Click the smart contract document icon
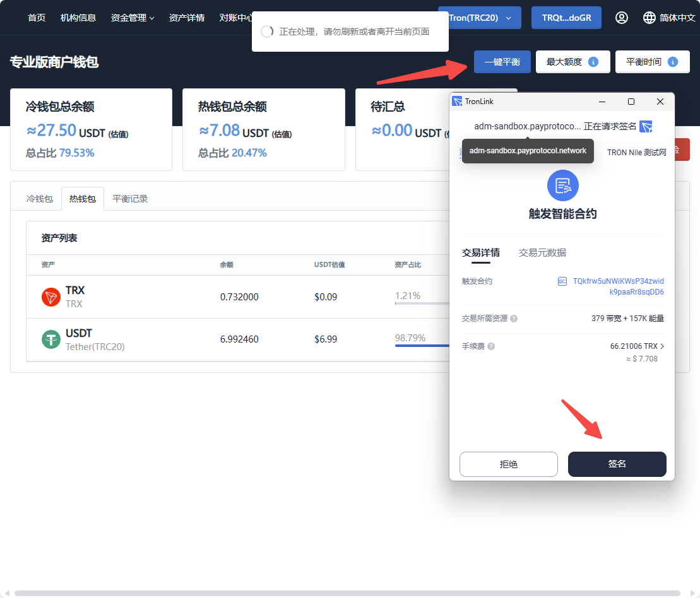 pyautogui.click(x=562, y=185)
